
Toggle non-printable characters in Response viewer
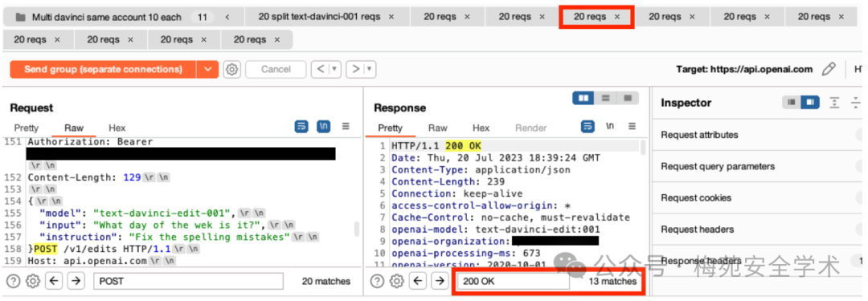tap(610, 127)
